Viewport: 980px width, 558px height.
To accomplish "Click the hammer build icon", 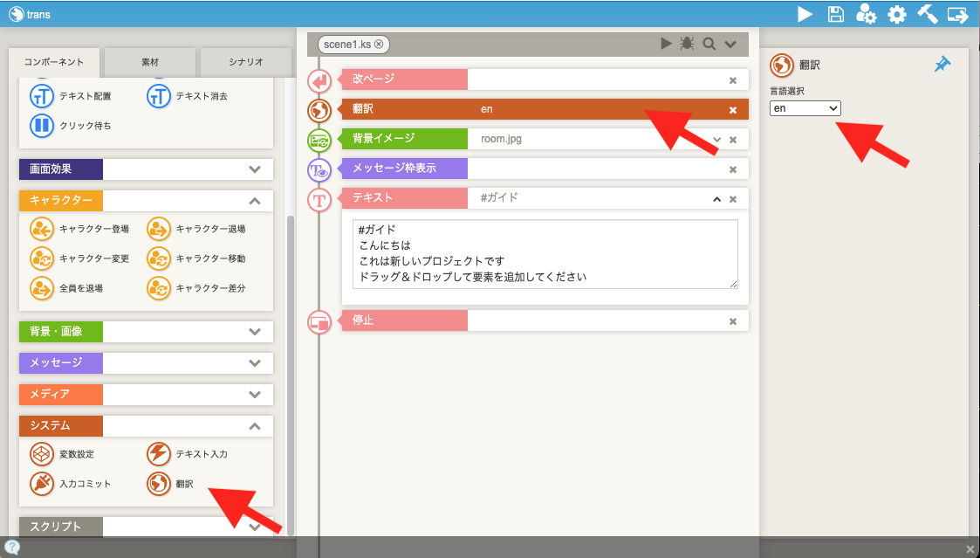I will pyautogui.click(x=927, y=14).
